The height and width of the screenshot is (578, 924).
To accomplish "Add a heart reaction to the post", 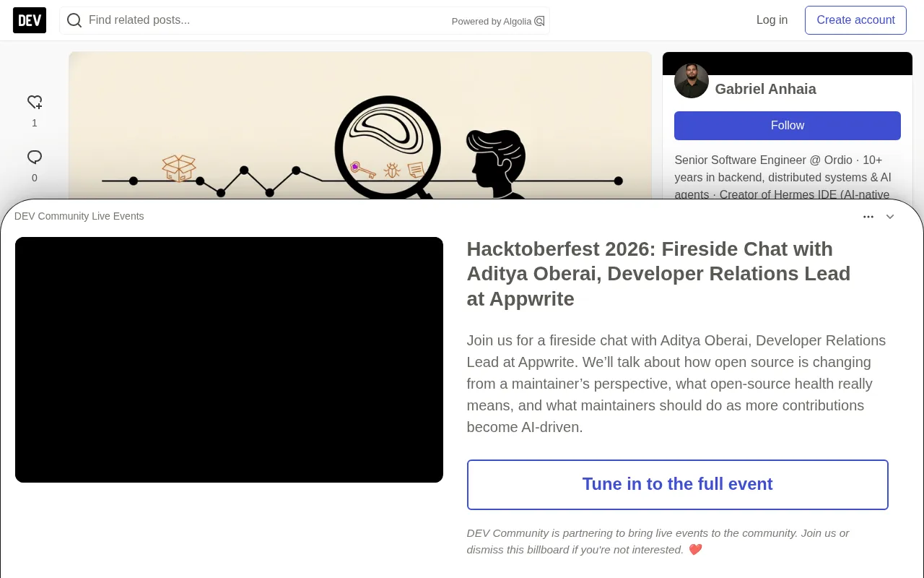I will [x=35, y=103].
